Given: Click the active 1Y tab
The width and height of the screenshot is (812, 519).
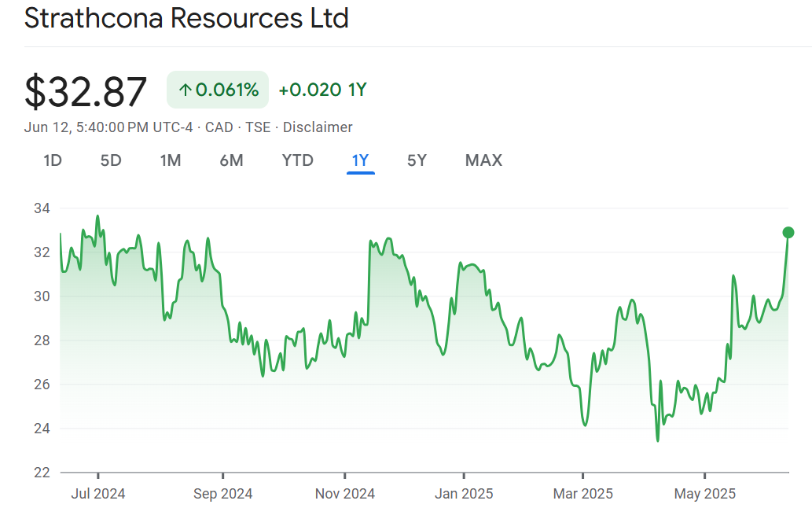Looking at the screenshot, I should click(x=360, y=160).
